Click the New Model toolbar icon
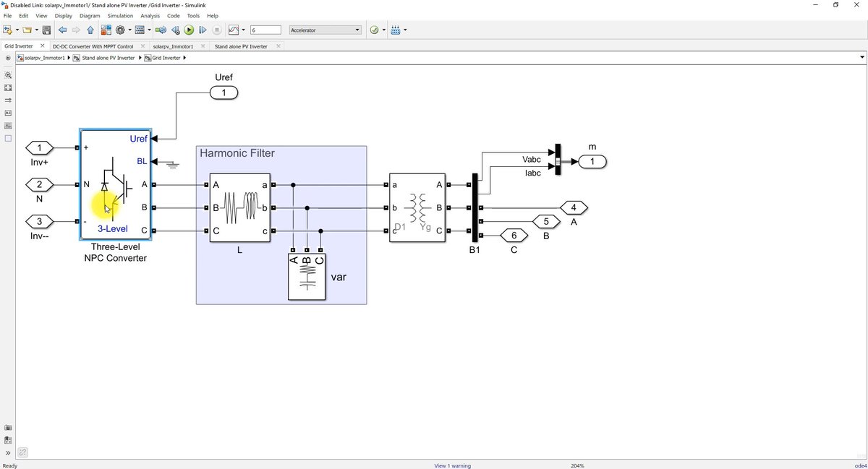 [x=7, y=30]
